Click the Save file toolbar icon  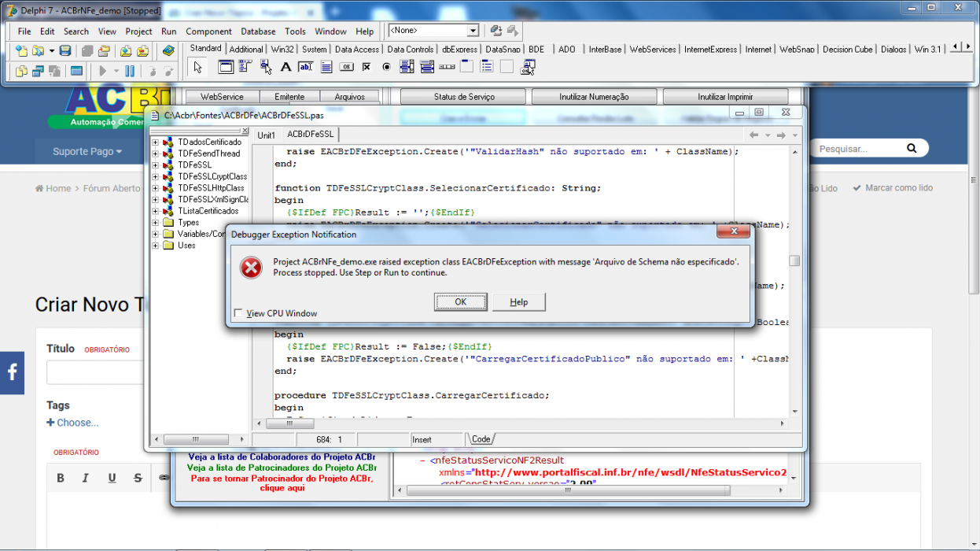(66, 51)
